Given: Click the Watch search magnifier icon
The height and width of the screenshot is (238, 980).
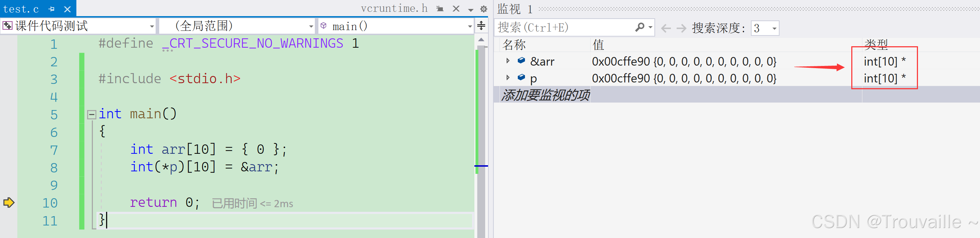Looking at the screenshot, I should tap(640, 27).
